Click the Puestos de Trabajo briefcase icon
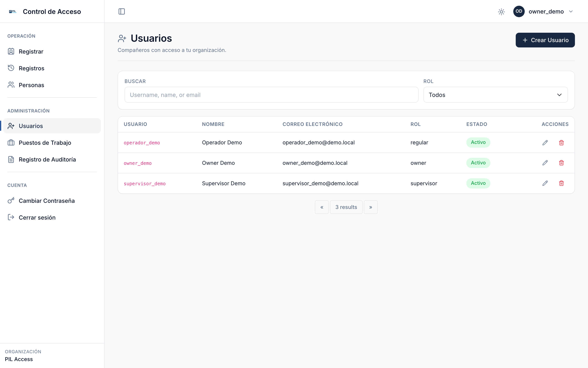 [11, 143]
